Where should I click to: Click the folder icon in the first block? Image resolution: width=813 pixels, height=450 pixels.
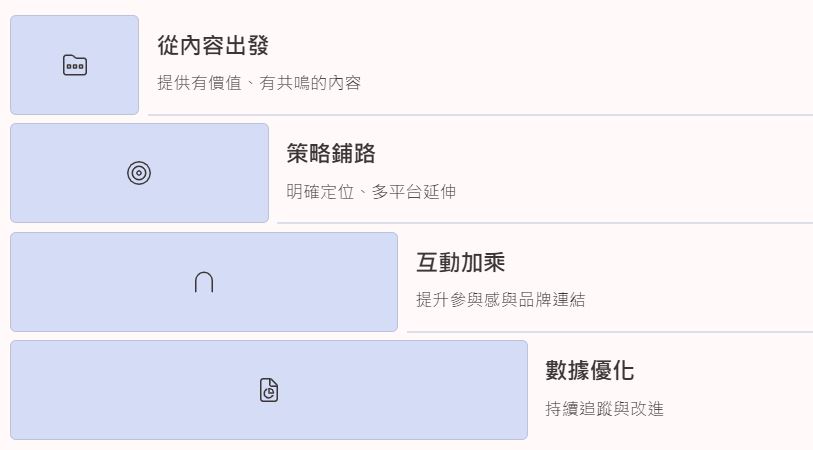[x=75, y=65]
